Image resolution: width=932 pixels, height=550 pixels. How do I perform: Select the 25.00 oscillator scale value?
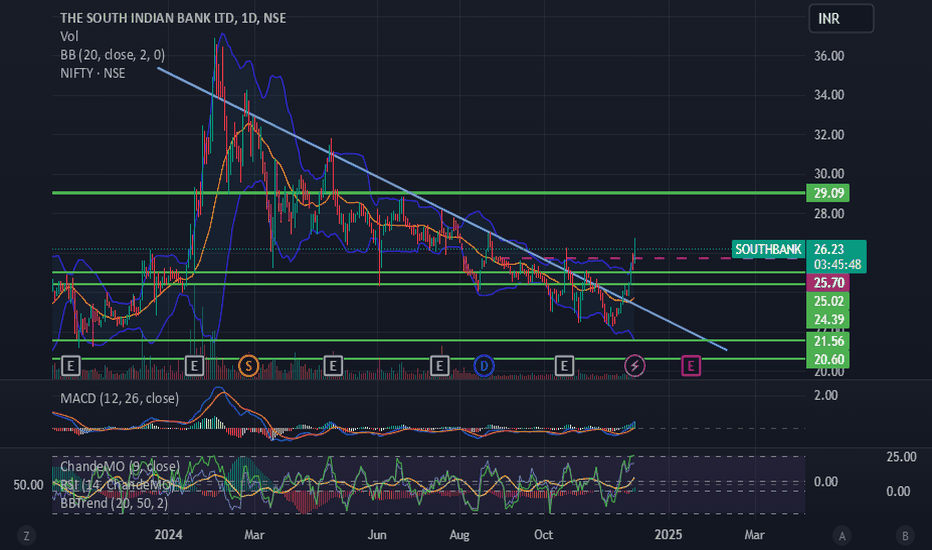[901, 457]
